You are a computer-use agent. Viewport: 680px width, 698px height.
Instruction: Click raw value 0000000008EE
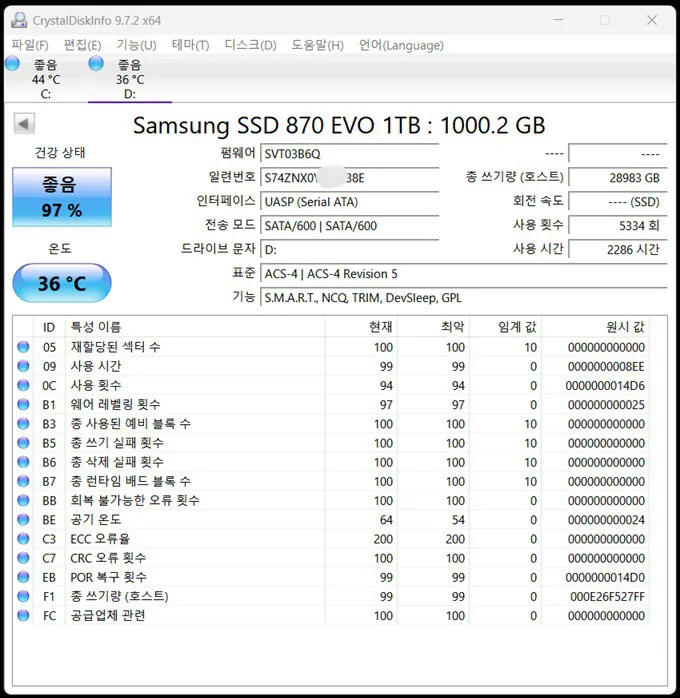(x=606, y=366)
